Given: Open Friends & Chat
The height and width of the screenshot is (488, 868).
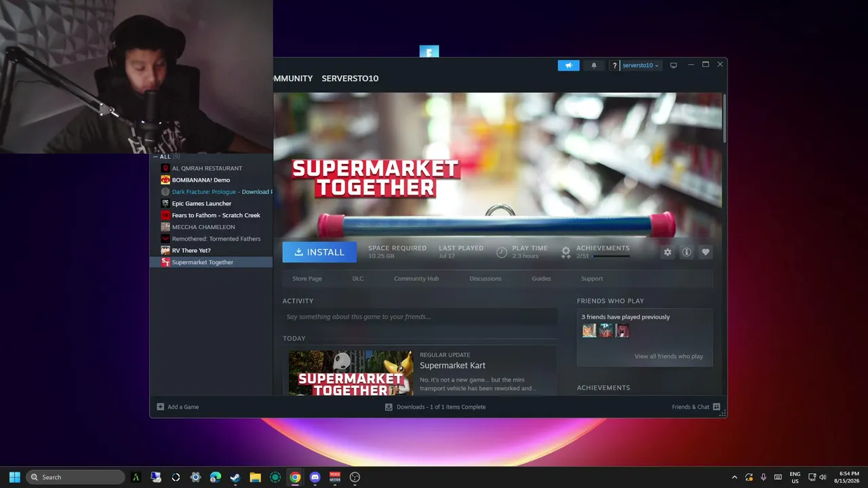Looking at the screenshot, I should click(x=696, y=407).
